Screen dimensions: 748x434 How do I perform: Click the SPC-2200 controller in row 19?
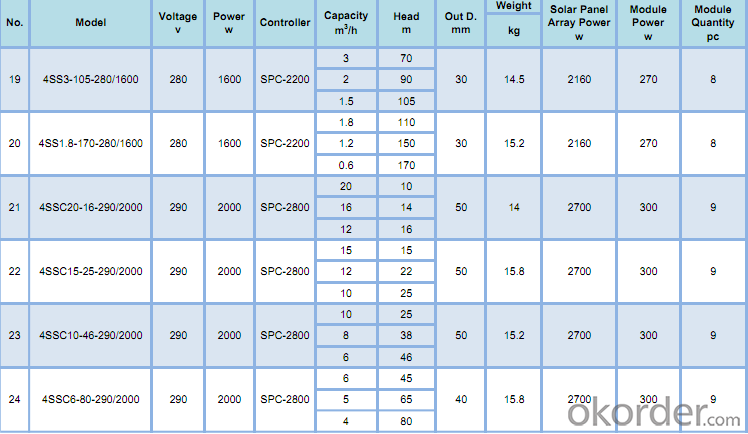click(285, 80)
